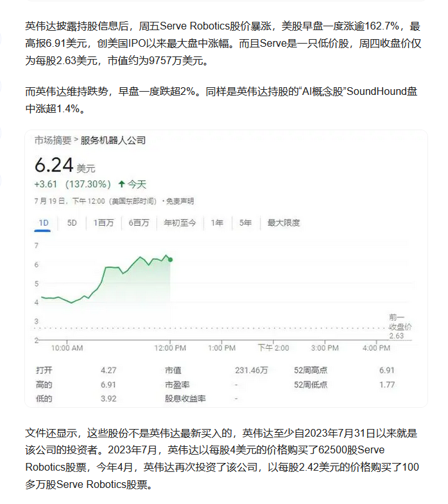This screenshot has width=448, height=504.
Task: Click the paragraph beginning 英伟达披露持股信息后
Action: coord(223,43)
